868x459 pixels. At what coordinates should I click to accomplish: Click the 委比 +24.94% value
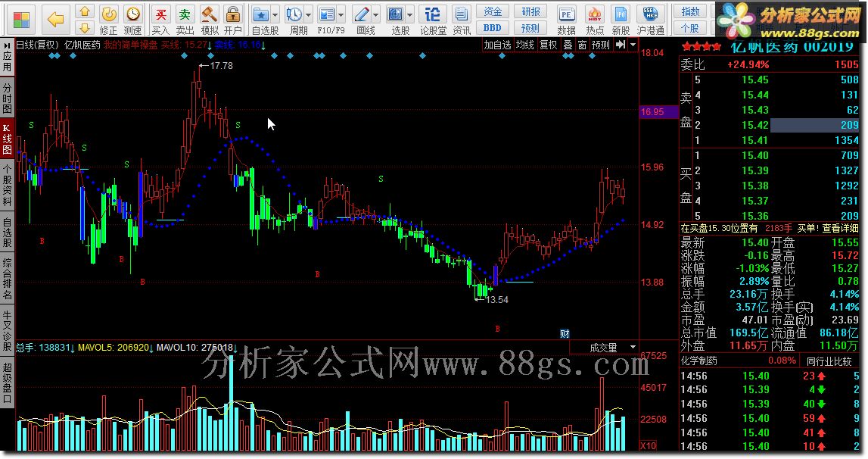[x=748, y=65]
